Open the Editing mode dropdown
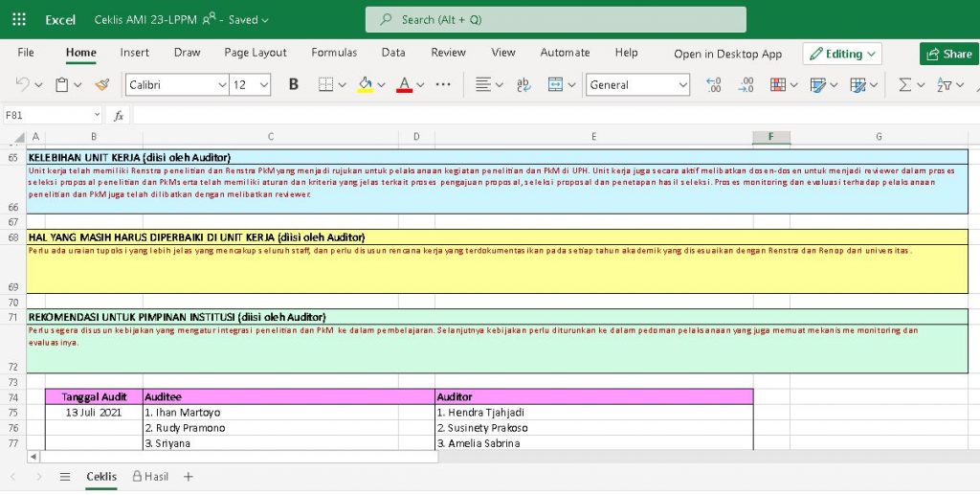 [x=842, y=54]
